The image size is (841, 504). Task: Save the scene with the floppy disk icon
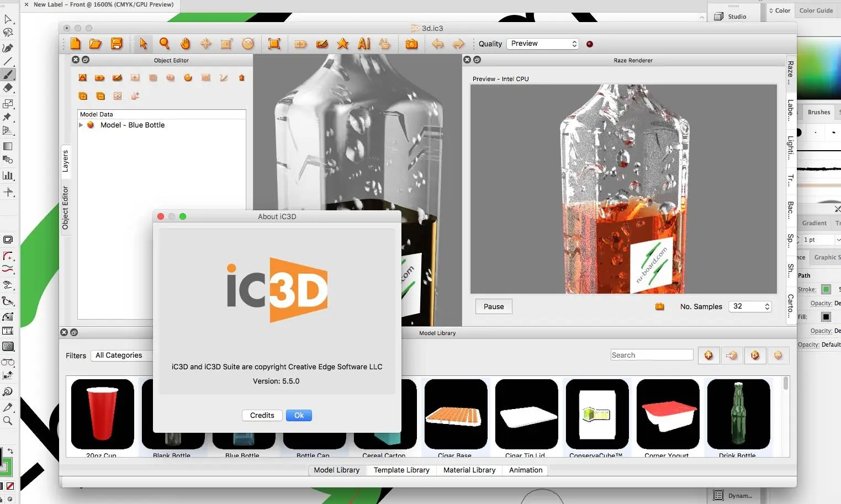tap(117, 44)
